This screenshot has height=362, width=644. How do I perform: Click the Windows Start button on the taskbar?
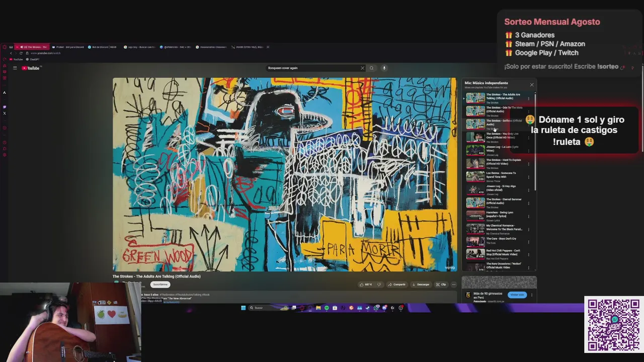[243, 308]
